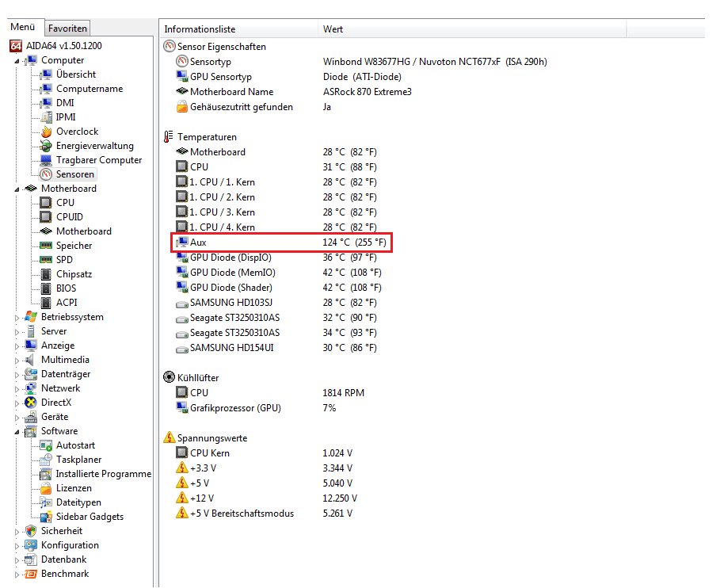Switch to the Favoriten tab

67,29
